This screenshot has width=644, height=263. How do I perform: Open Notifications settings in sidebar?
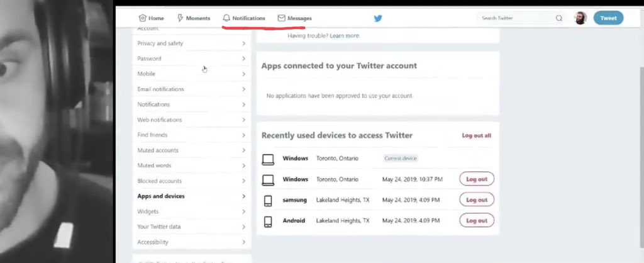pyautogui.click(x=192, y=104)
